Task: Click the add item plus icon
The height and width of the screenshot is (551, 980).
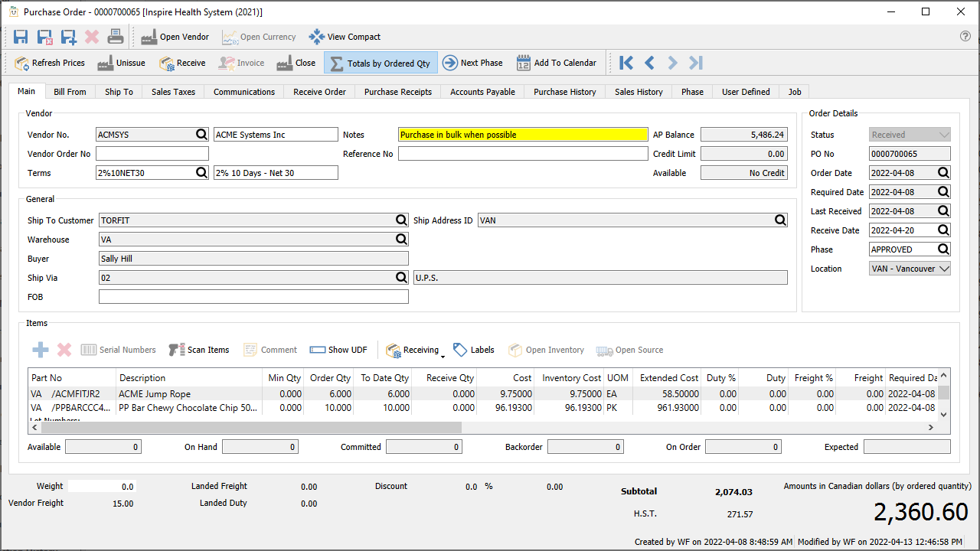Action: 41,350
